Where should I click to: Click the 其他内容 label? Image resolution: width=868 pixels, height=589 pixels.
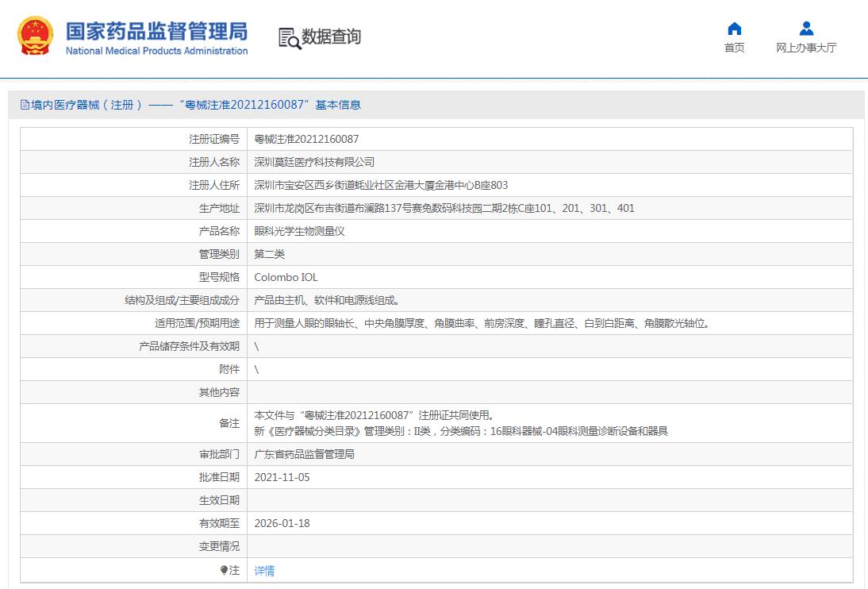[219, 392]
